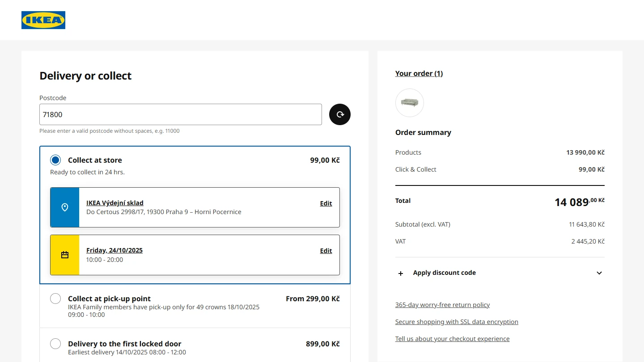644x362 pixels.
Task: Select Collect at pick-up point option
Action: (x=55, y=299)
